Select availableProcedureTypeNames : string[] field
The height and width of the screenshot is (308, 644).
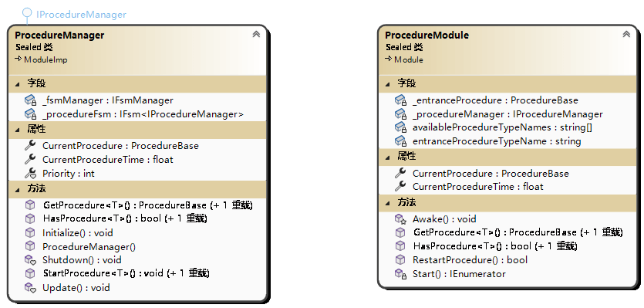click(502, 127)
